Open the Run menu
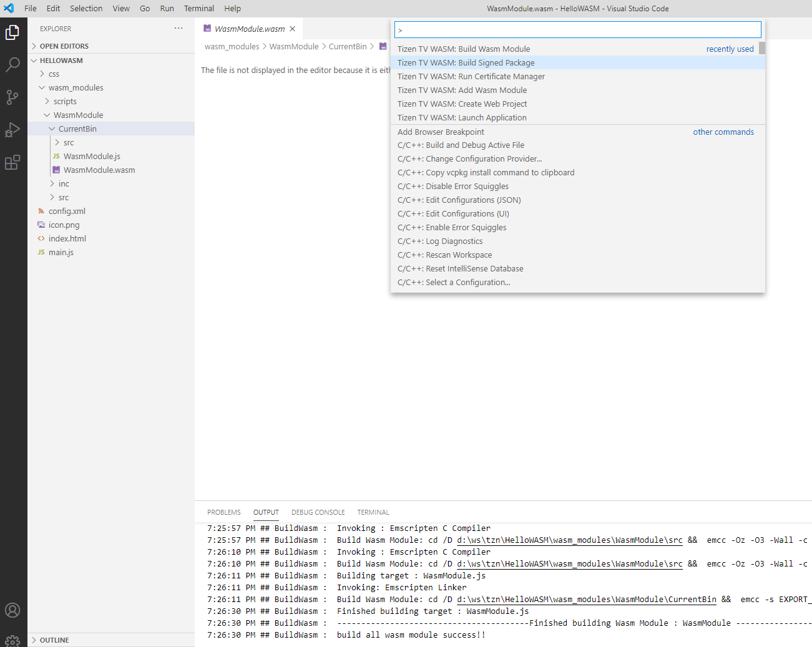Image resolution: width=812 pixels, height=647 pixels. coord(167,8)
